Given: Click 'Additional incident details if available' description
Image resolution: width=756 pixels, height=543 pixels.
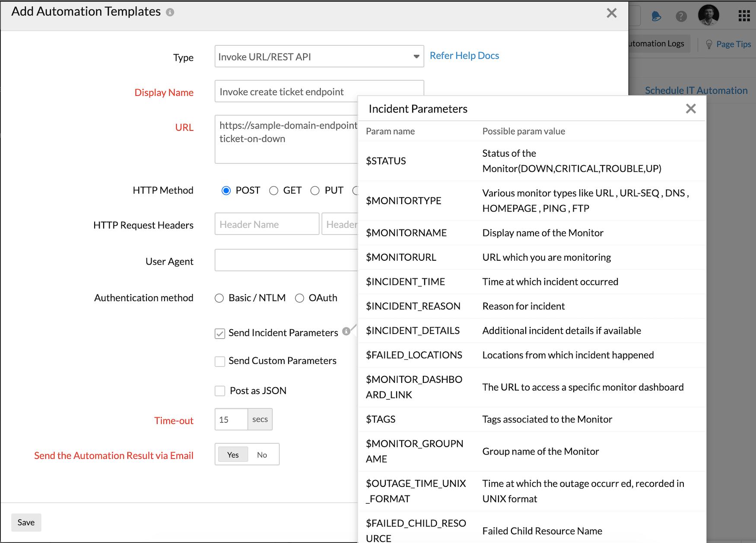Looking at the screenshot, I should [x=562, y=331].
